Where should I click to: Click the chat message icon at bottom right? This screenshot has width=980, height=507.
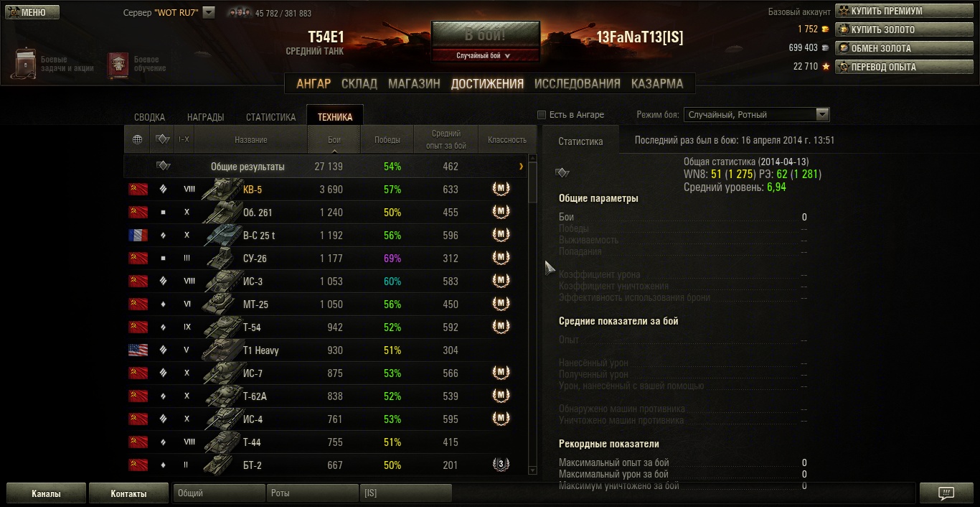click(x=946, y=493)
